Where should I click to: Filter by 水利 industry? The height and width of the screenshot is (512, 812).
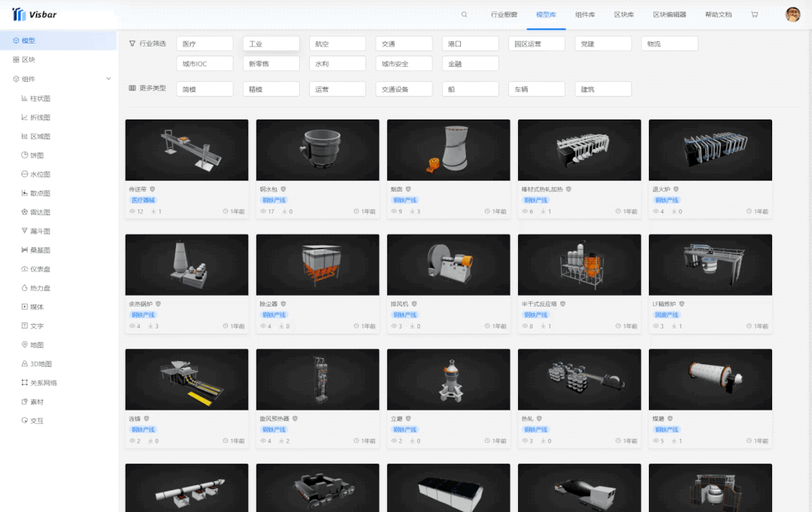(337, 64)
